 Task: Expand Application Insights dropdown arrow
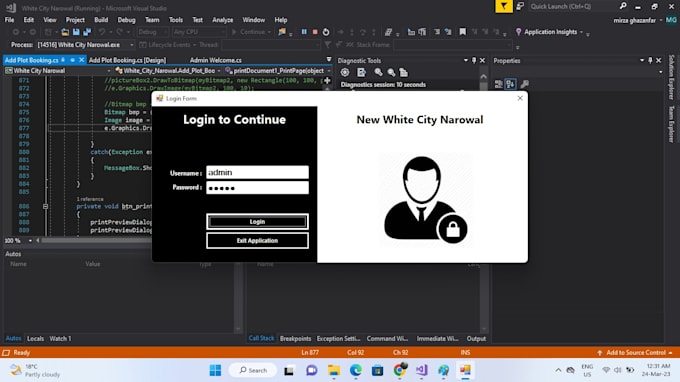point(582,32)
